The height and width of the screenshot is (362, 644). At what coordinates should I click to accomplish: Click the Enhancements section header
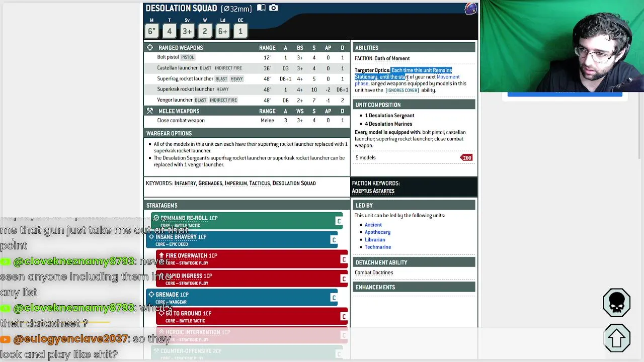point(414,287)
